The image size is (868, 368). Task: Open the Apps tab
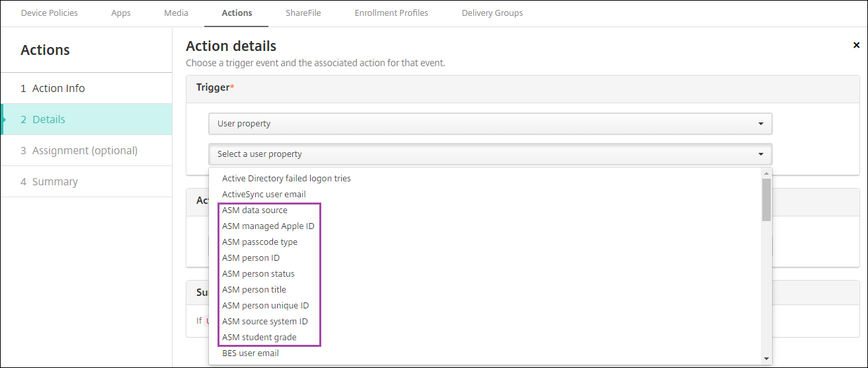[121, 13]
